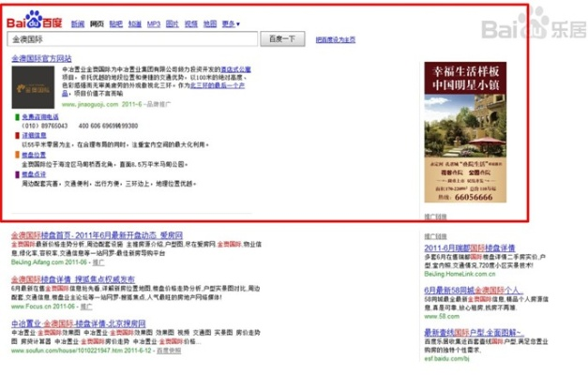This screenshot has height=375, width=588.
Task: Open the 户型,全面图解 sidebar ad
Action: pos(474,333)
